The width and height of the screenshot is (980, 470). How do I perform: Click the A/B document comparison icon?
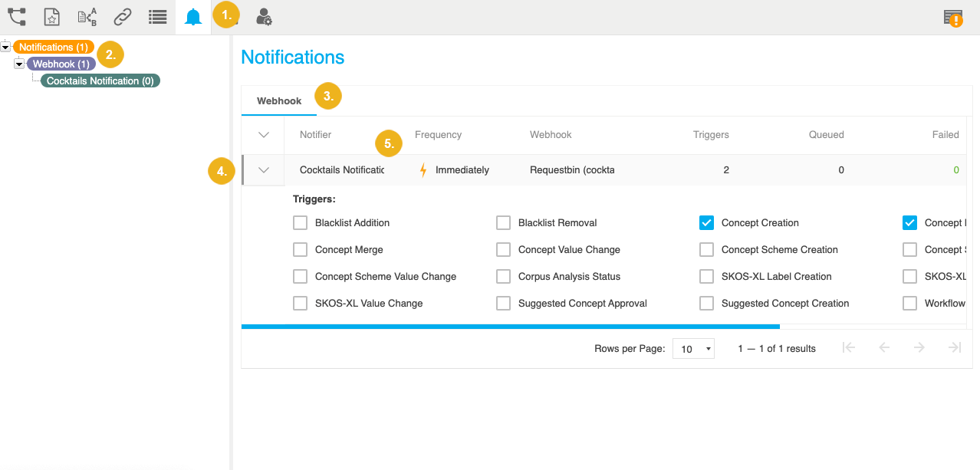pos(87,16)
